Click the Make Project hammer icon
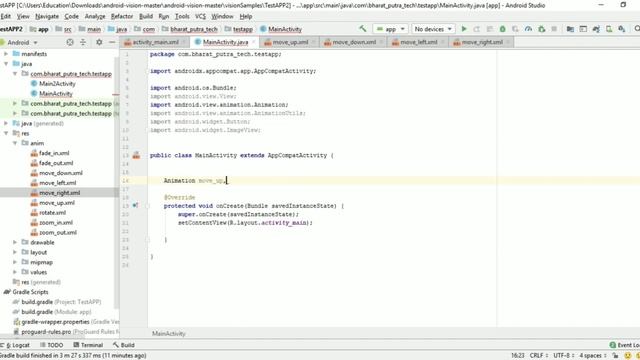 coord(362,29)
